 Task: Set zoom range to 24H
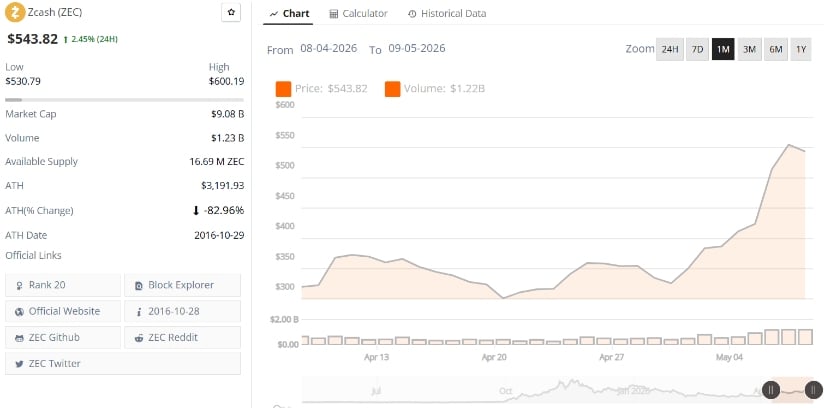tap(670, 49)
